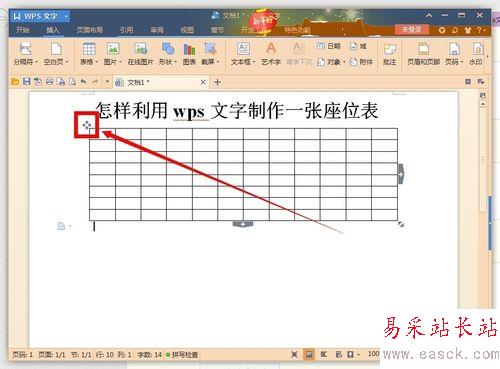Click the skin (shirt) icon in title bar

(468, 30)
